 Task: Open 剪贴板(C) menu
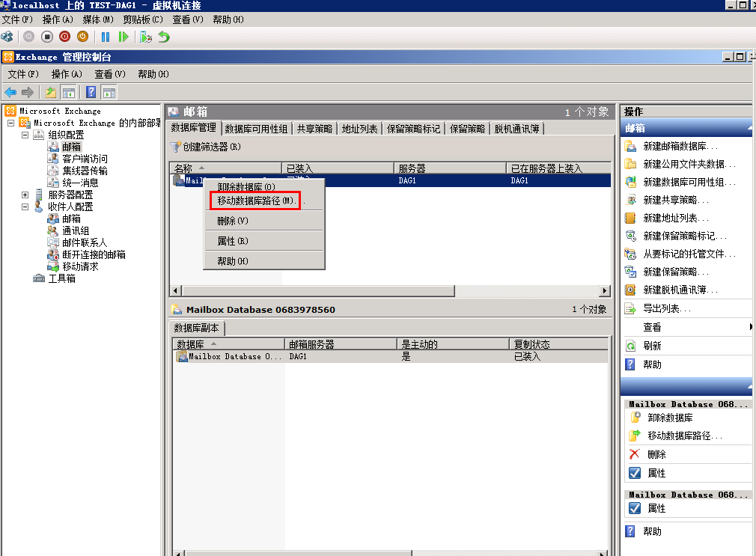coord(143,19)
